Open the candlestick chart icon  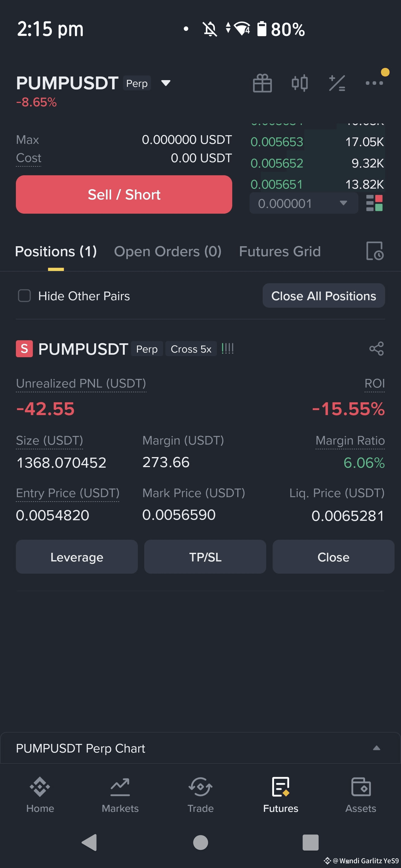[299, 83]
